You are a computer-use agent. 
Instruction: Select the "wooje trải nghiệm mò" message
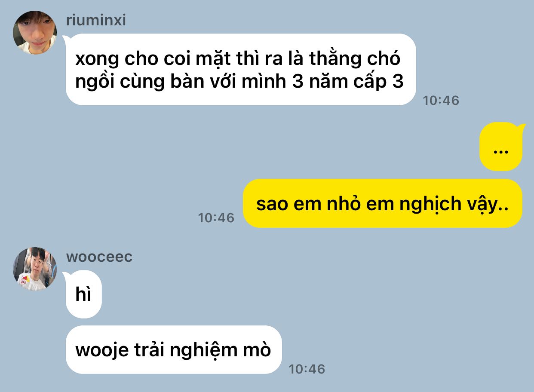click(174, 349)
